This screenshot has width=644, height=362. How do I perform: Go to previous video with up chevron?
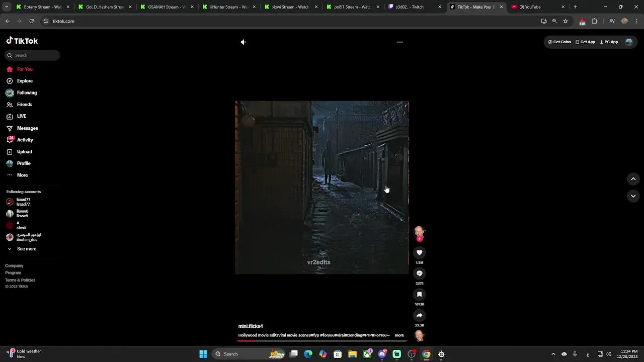coord(633,179)
